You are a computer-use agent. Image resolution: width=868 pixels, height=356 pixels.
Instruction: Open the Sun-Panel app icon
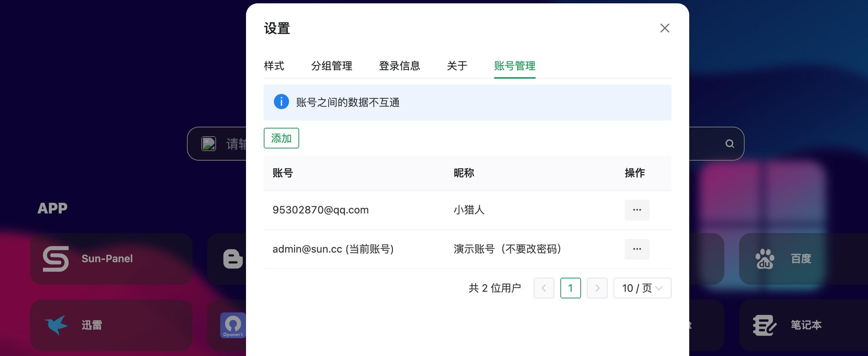point(56,259)
